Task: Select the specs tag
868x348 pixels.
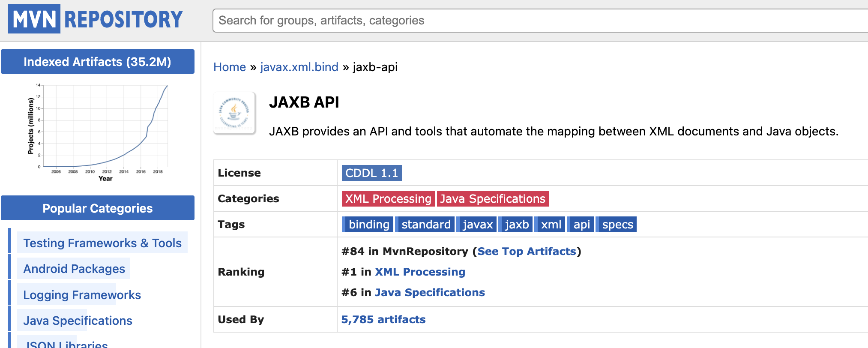Action: pyautogui.click(x=616, y=224)
